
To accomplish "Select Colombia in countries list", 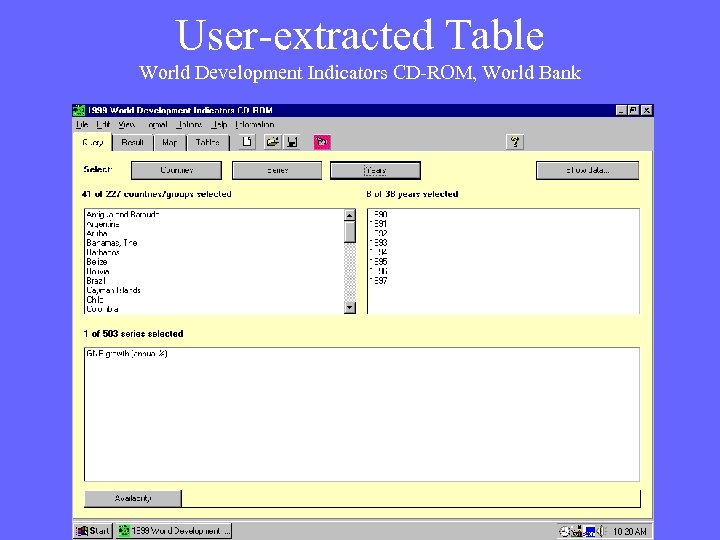I will [x=102, y=309].
